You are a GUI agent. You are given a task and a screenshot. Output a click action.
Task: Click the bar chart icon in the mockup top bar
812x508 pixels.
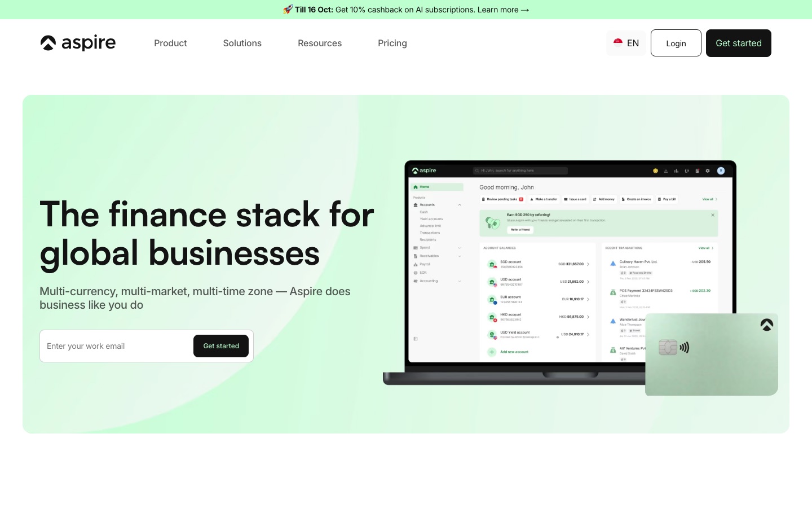coord(676,170)
